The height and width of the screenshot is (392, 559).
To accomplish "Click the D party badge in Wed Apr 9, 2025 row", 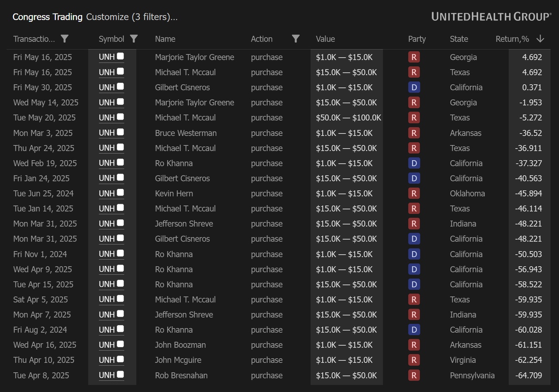I will point(414,269).
